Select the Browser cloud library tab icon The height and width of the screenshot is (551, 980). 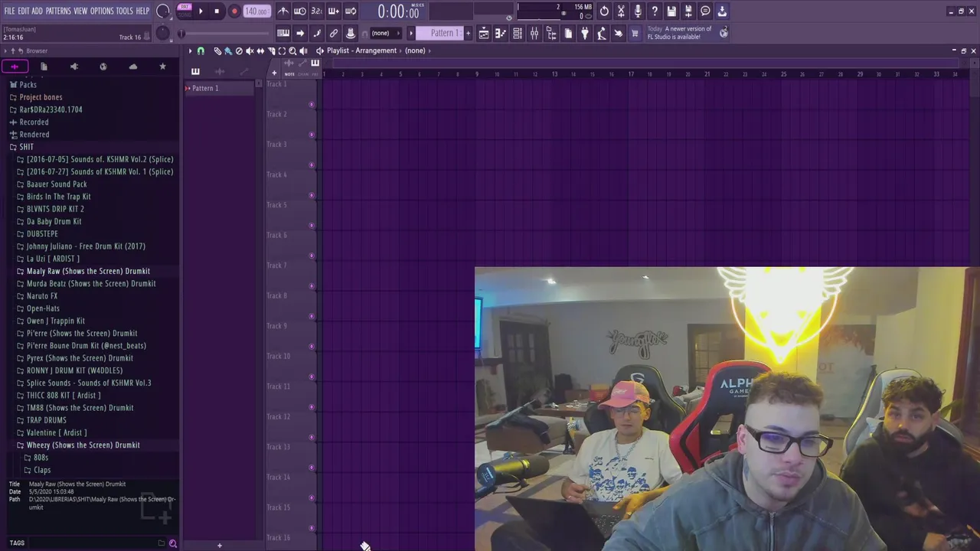133,67
